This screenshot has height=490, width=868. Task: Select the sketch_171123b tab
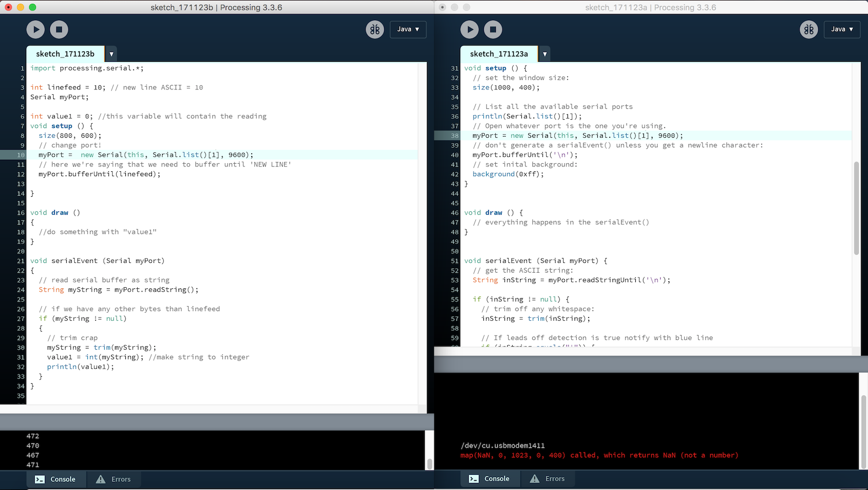click(x=65, y=54)
